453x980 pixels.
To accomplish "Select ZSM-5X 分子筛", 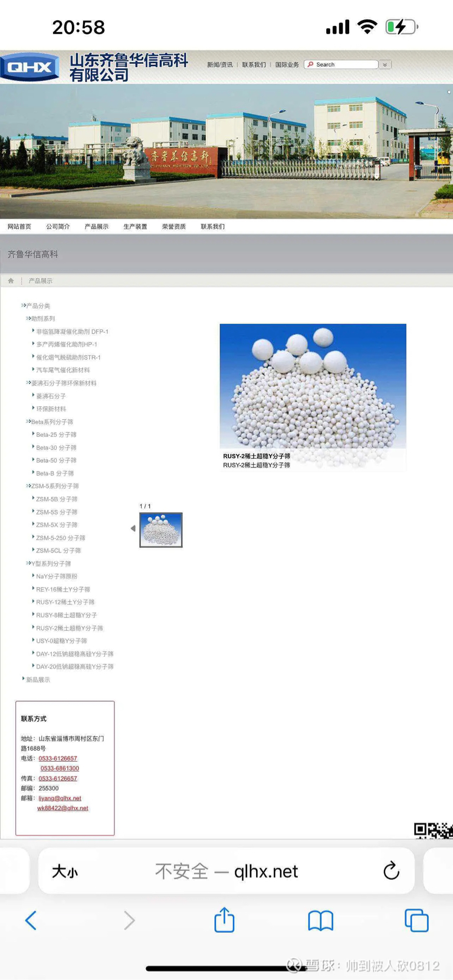I will click(57, 525).
